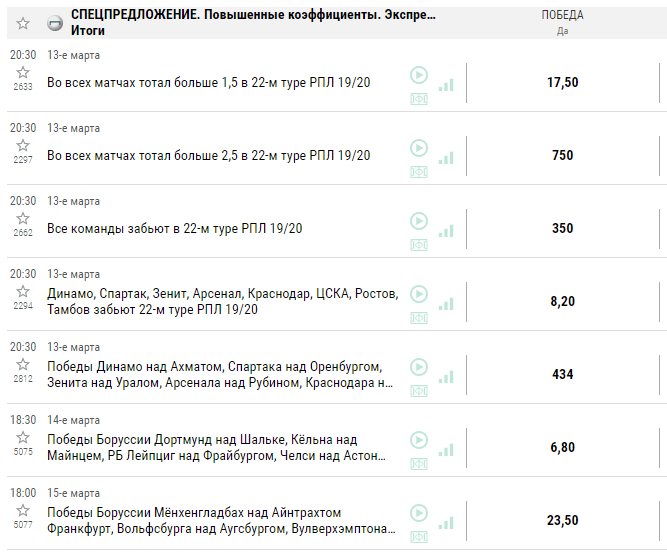This screenshot has height=556, width=667.
Task: Favorite the whole СПЕЦПРЕДЛОЖЕНИЕ section star
Action: 23,23
